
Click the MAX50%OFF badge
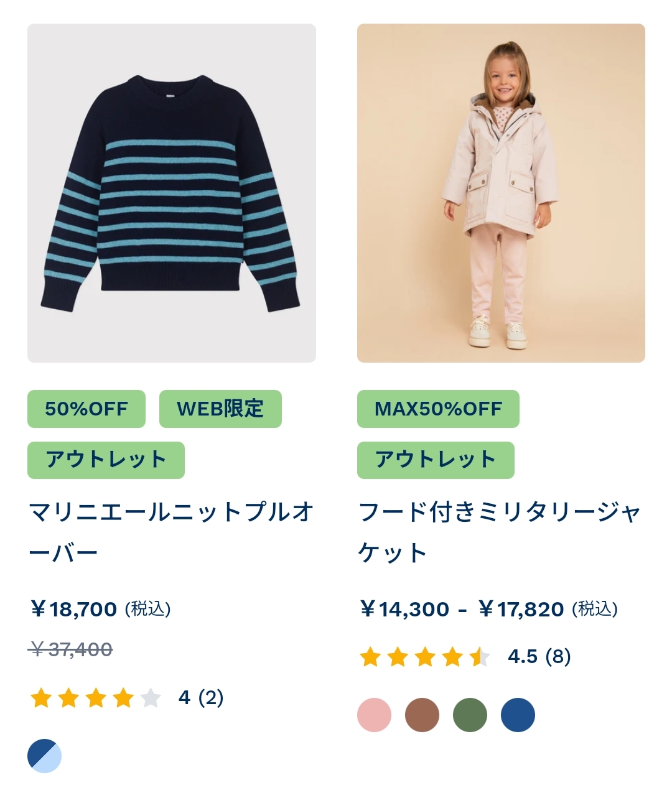pyautogui.click(x=438, y=409)
